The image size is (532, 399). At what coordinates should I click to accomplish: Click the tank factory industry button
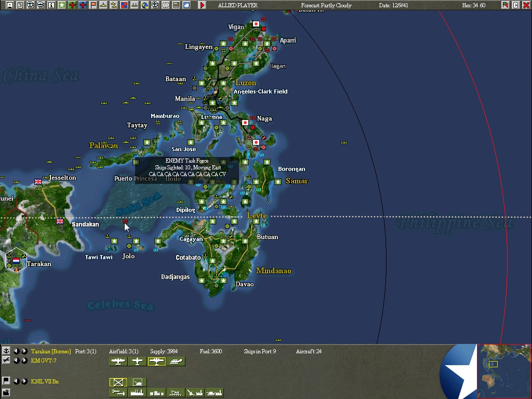[x=215, y=393]
